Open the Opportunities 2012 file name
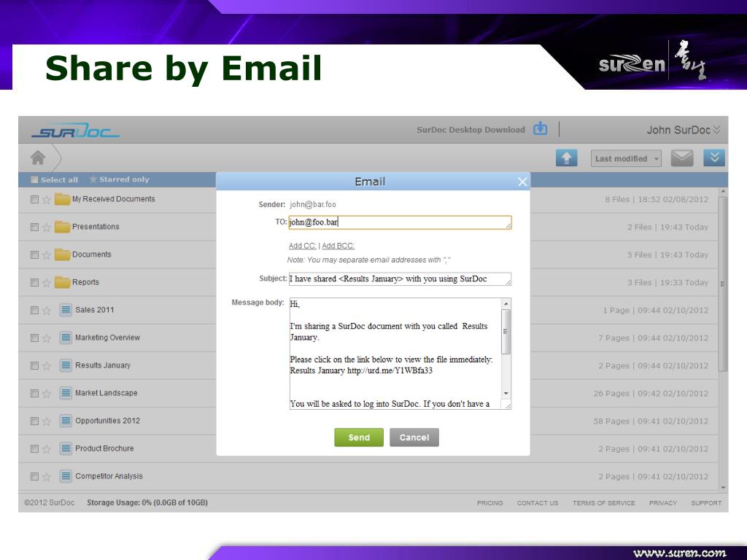 (108, 421)
